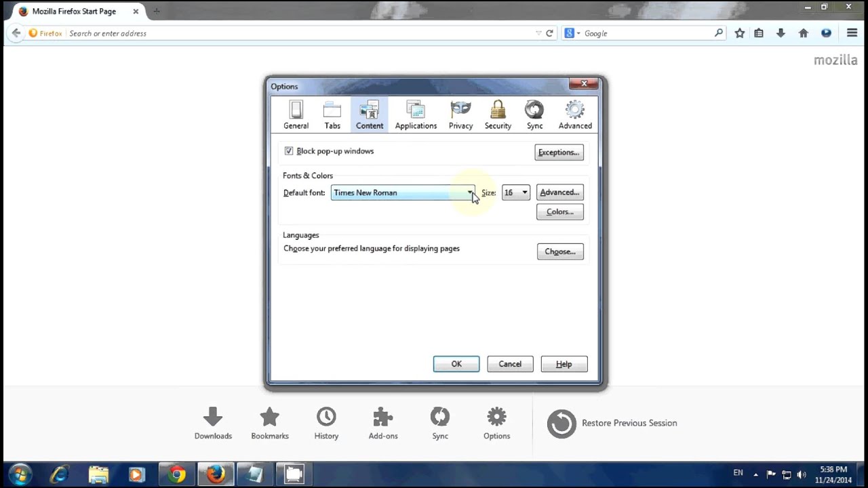
Task: Open the volume control in the tray
Action: [802, 474]
